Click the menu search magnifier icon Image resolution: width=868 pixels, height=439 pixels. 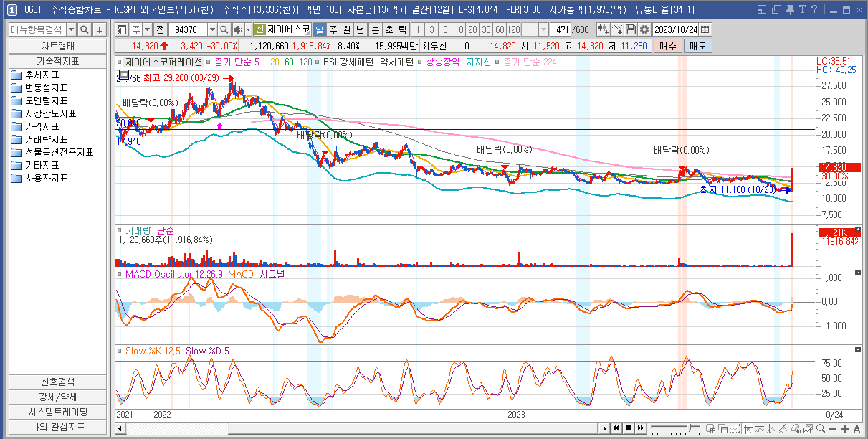click(x=84, y=29)
